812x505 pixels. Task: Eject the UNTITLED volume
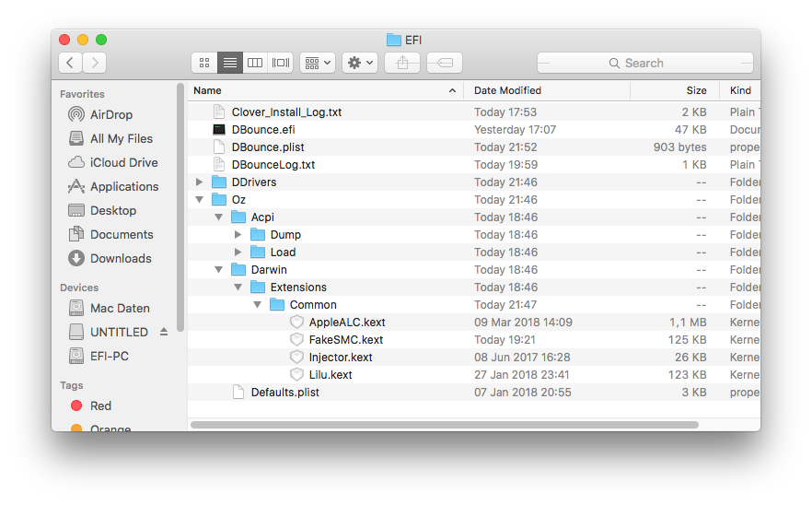(x=164, y=332)
